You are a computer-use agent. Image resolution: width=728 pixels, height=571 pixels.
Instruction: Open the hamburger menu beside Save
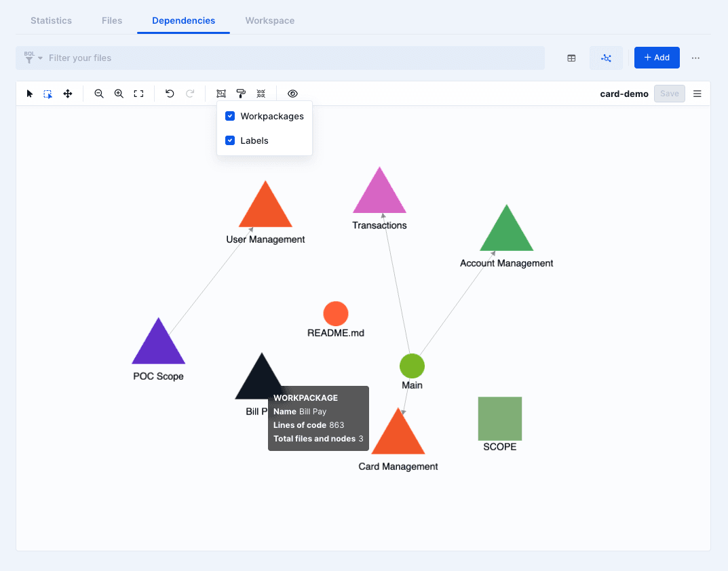697,94
